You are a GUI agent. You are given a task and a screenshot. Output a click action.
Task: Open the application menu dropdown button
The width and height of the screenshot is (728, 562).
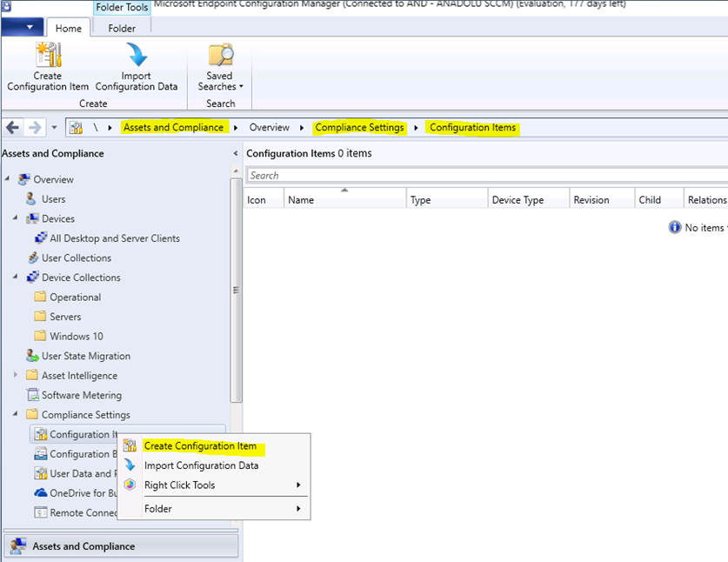[x=23, y=27]
